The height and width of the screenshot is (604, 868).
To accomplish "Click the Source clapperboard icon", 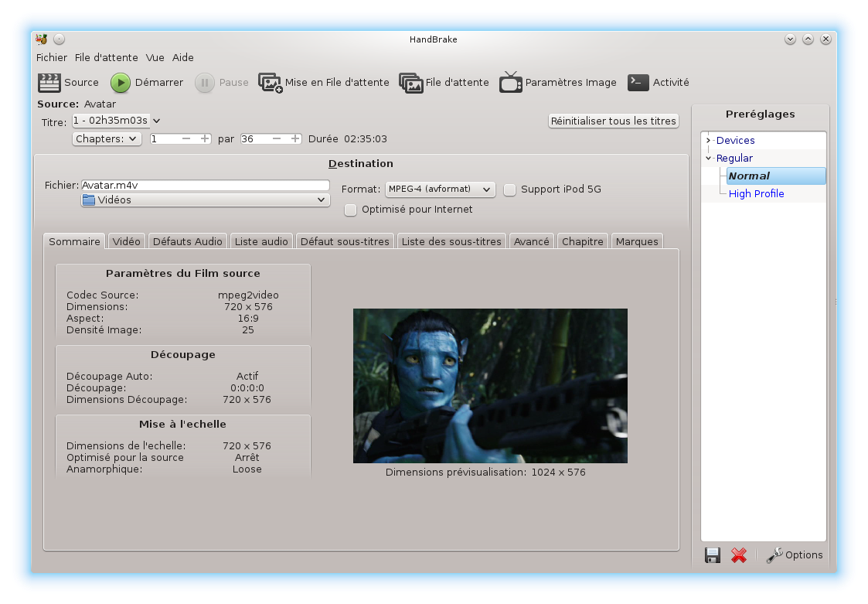I will point(49,83).
